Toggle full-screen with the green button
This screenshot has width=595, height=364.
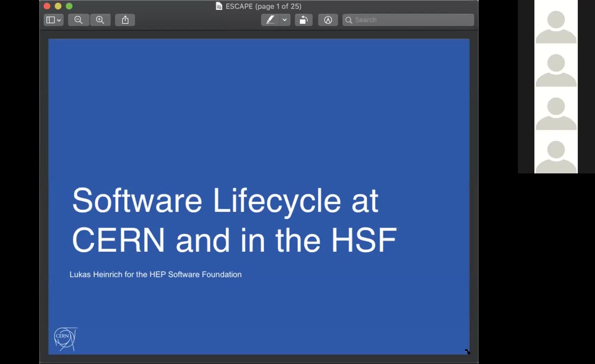click(69, 6)
